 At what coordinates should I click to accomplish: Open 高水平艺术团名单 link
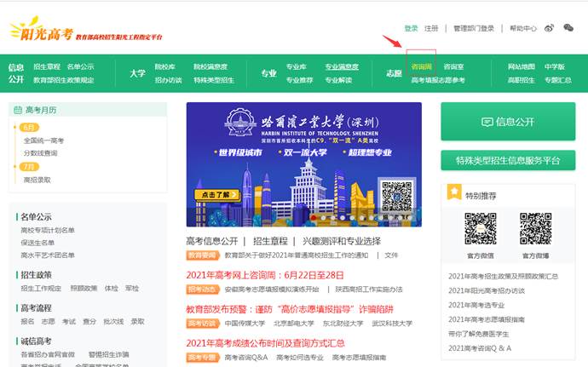click(x=48, y=255)
